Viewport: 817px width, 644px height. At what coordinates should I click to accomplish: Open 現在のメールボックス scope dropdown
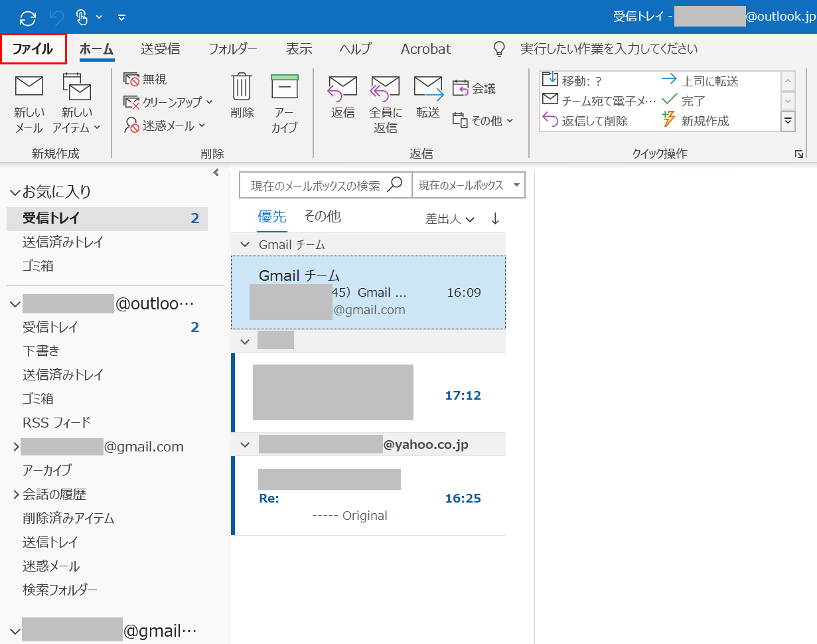click(x=469, y=185)
